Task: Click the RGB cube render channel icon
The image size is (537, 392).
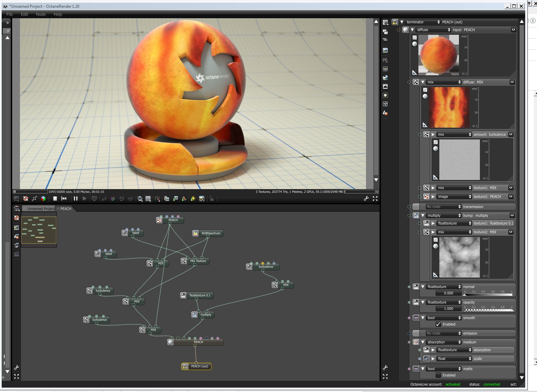Action: [43, 199]
